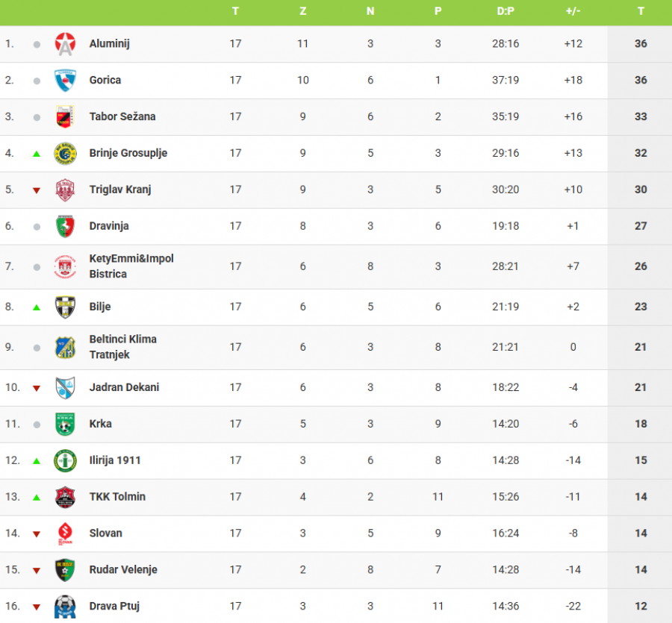The height and width of the screenshot is (623, 672).
Task: Click the +/- goal difference header
Action: click(x=573, y=11)
